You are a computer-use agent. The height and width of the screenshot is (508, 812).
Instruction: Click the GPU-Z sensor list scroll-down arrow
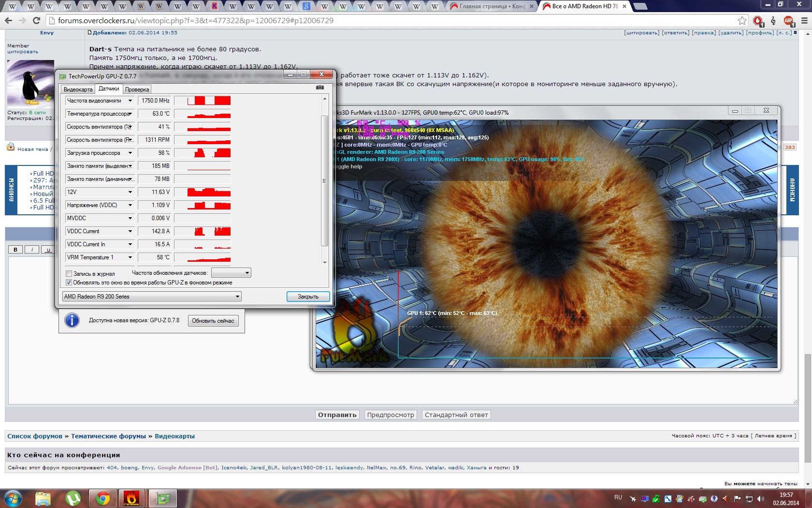point(324,262)
